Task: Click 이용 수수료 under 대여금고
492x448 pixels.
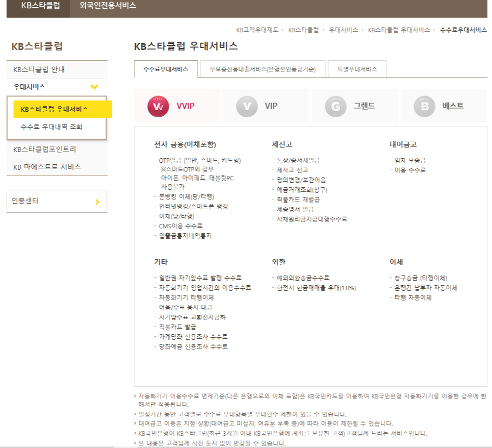Action: 410,170
